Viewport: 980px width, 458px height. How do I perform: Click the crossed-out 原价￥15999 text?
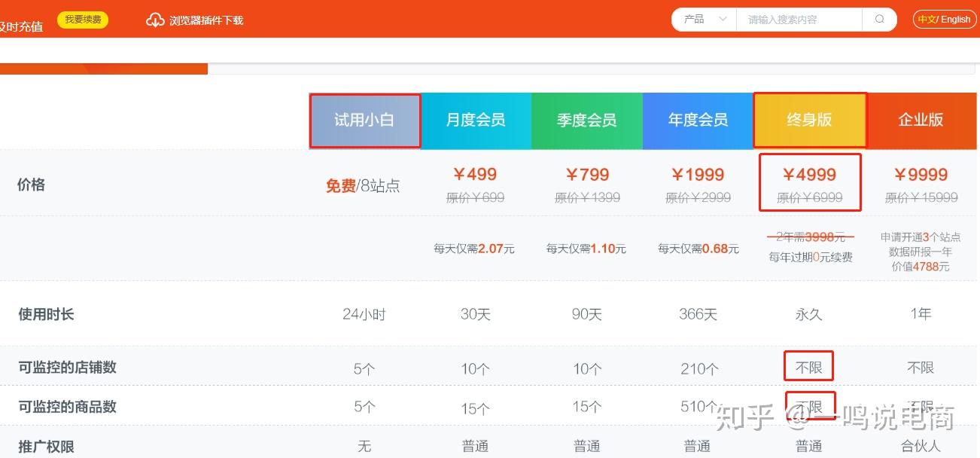click(x=921, y=198)
